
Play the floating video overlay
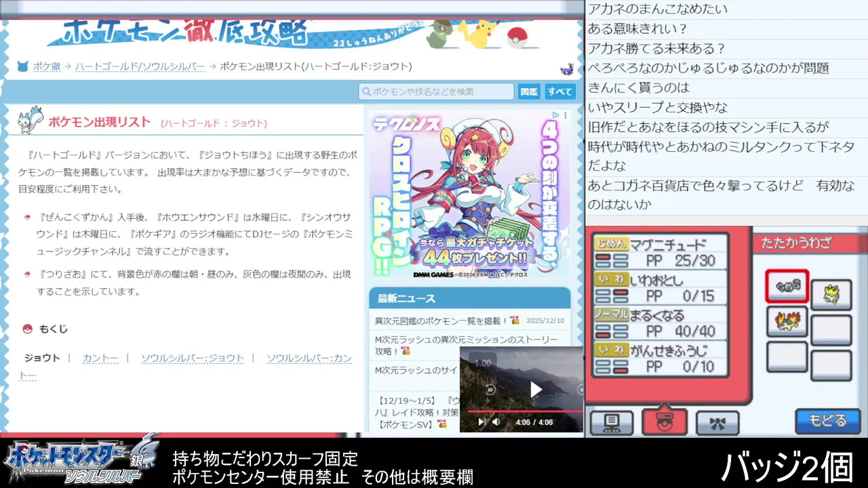click(x=536, y=389)
